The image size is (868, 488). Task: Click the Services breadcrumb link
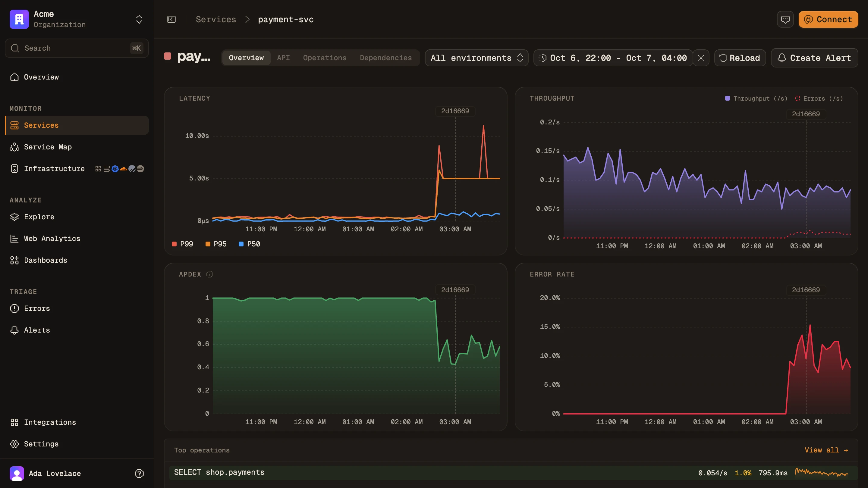216,20
